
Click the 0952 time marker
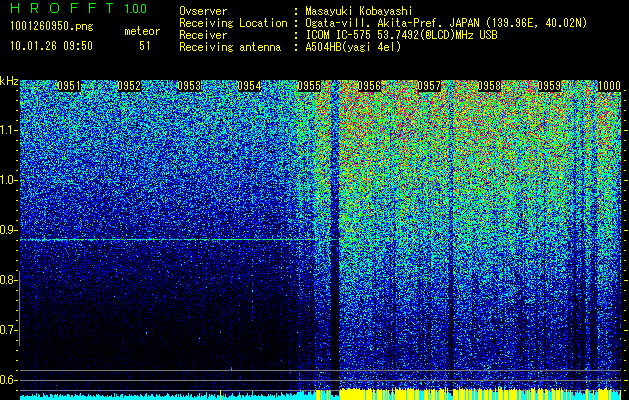(129, 86)
